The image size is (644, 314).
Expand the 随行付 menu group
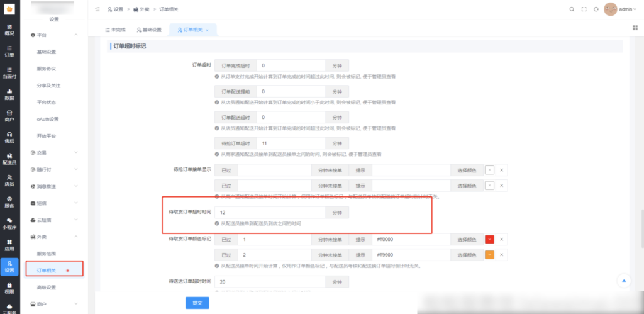click(x=54, y=170)
